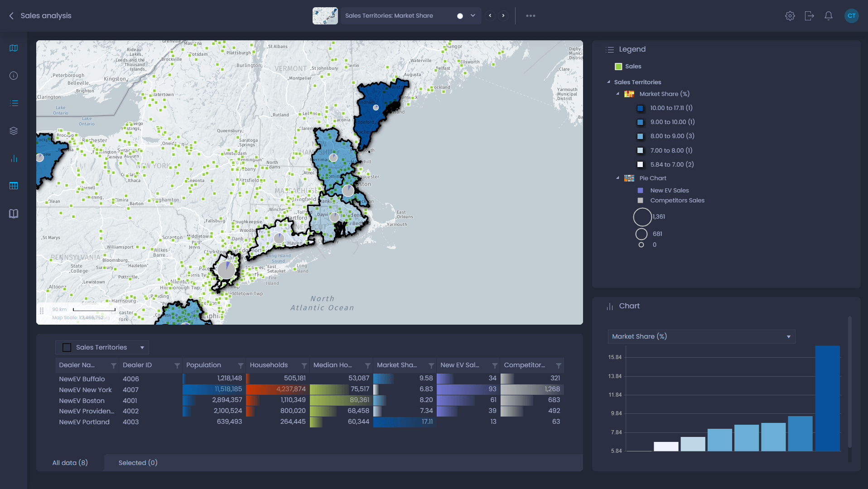Screen dimensions: 868x489
Task: Open notifications bell
Action: [829, 16]
